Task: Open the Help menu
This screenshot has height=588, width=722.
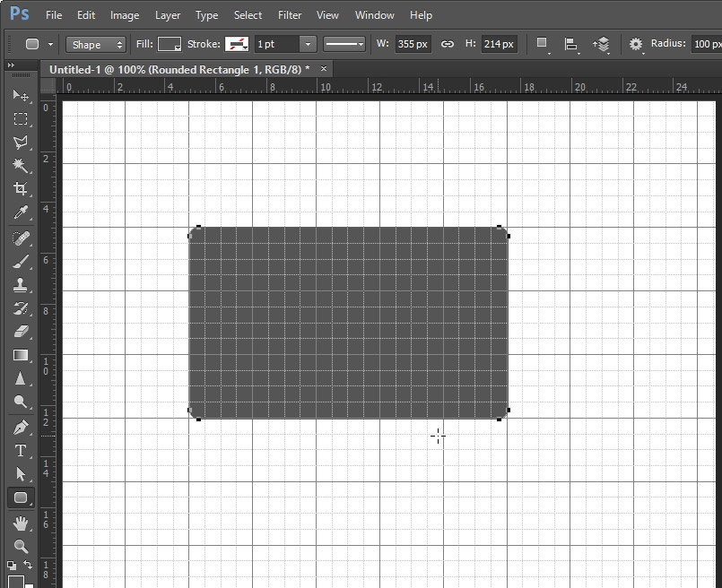Action: [421, 15]
